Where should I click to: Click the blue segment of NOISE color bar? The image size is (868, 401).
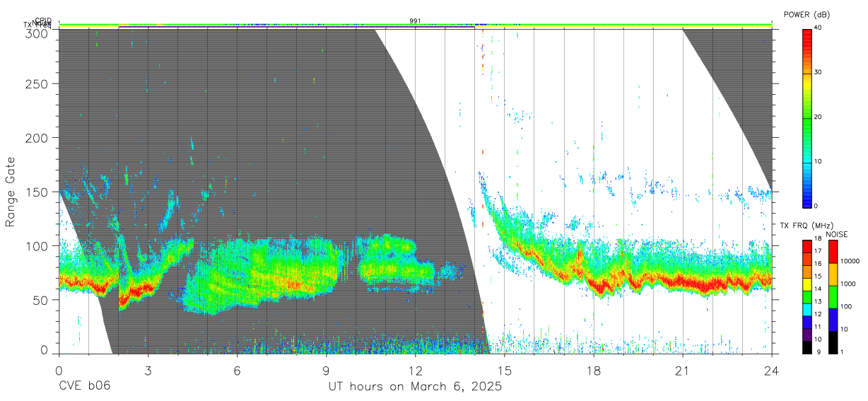[833, 319]
